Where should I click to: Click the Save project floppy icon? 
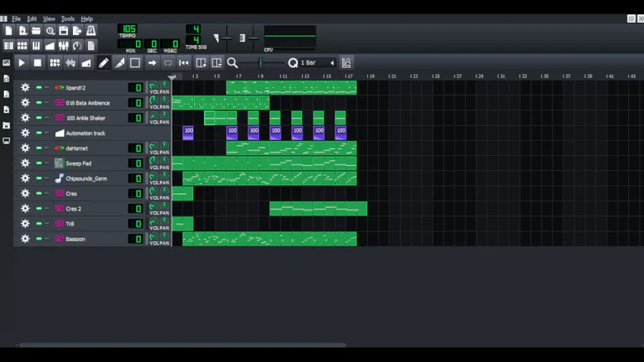(x=64, y=31)
